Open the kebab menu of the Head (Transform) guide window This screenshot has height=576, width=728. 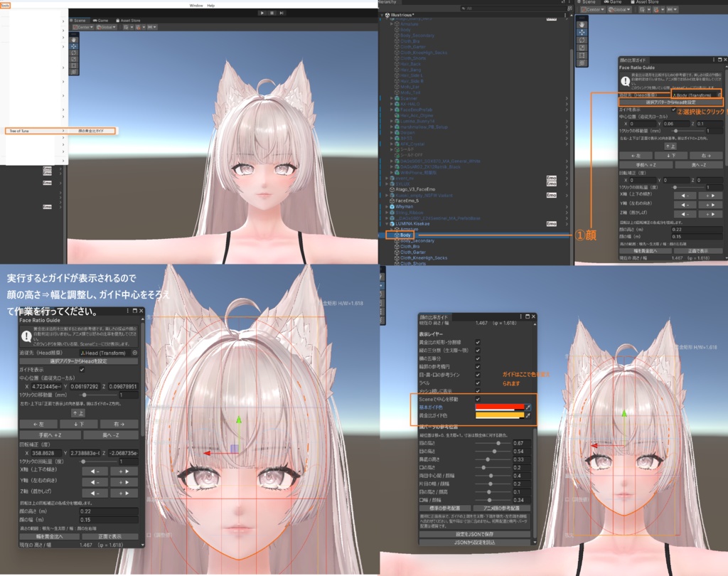pos(128,311)
